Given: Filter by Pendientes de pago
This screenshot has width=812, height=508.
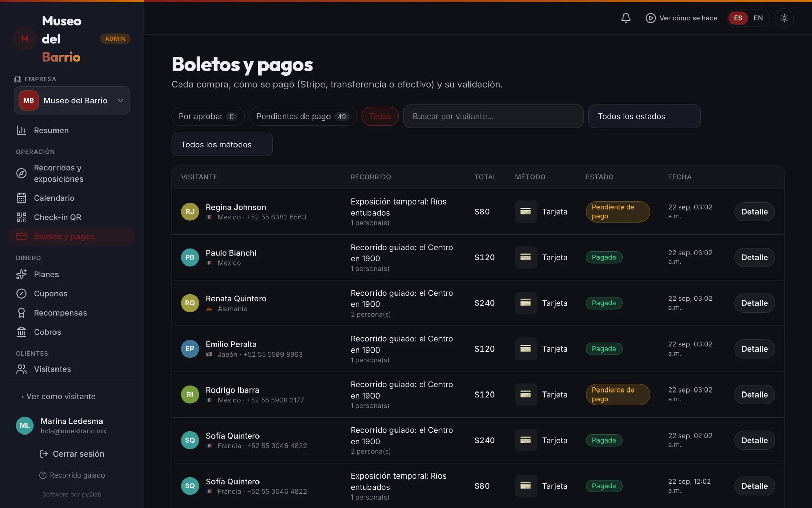Looking at the screenshot, I should [x=303, y=117].
